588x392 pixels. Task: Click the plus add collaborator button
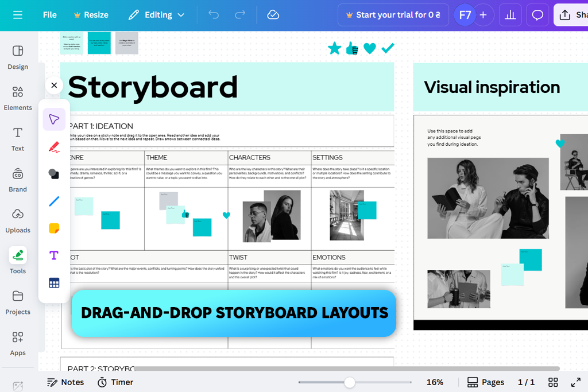click(483, 15)
